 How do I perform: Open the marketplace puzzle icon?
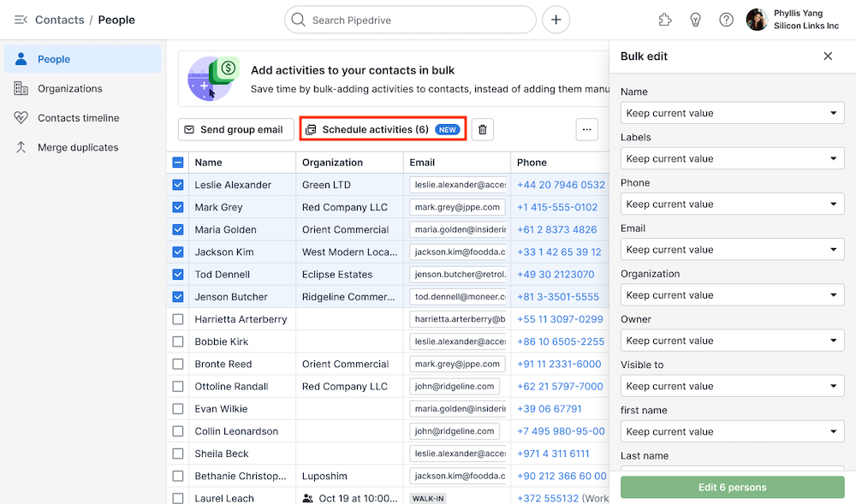click(665, 20)
